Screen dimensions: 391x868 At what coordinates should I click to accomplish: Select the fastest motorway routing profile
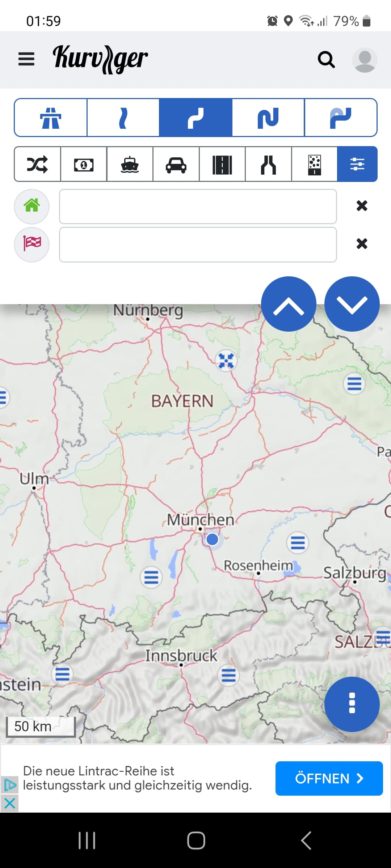(51, 118)
